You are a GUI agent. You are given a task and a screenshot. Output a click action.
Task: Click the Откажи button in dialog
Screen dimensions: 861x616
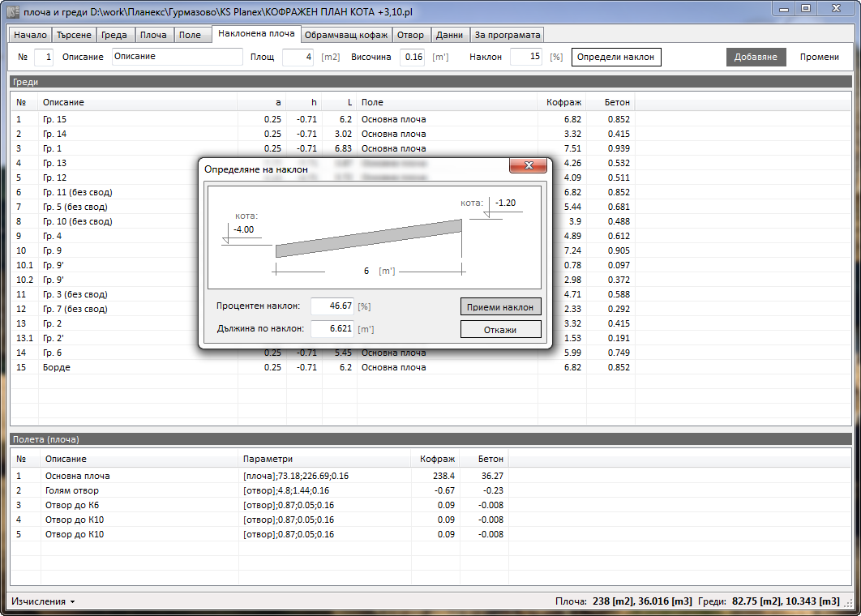(x=500, y=329)
